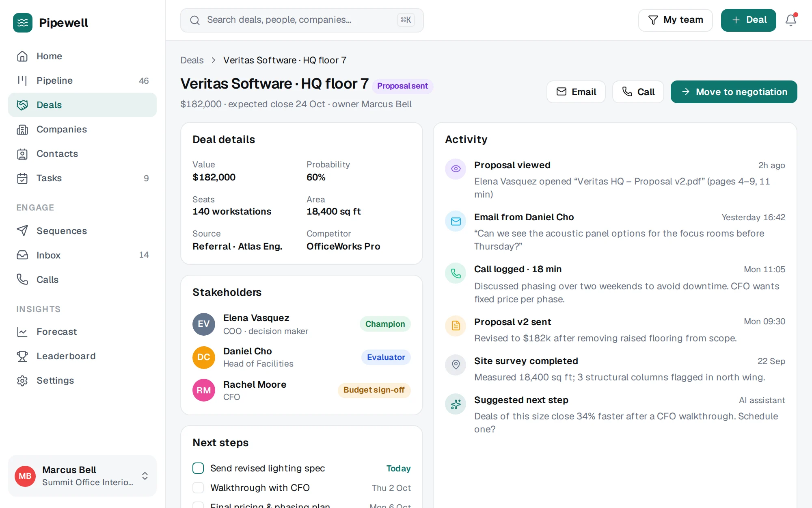This screenshot has height=508, width=812.
Task: Open Calls page
Action: click(82, 280)
